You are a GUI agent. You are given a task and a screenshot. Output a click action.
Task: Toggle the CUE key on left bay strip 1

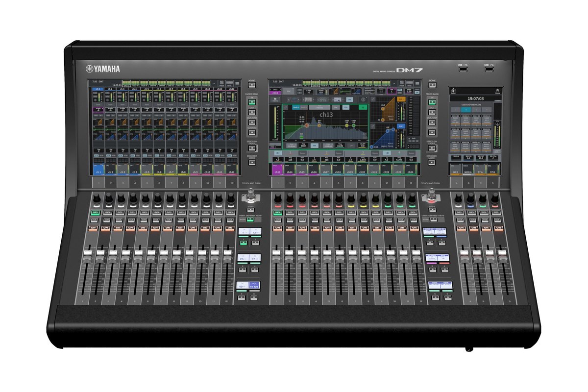point(95,220)
